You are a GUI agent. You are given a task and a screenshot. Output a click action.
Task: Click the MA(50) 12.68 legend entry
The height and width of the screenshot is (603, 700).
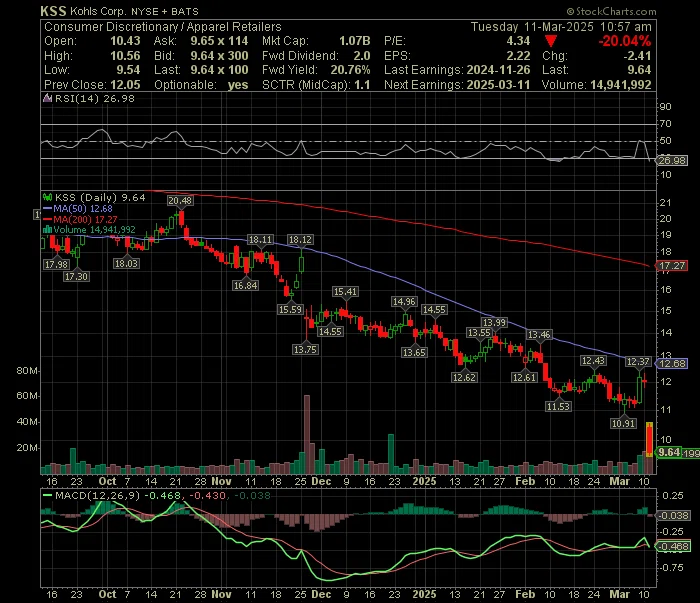[78, 208]
